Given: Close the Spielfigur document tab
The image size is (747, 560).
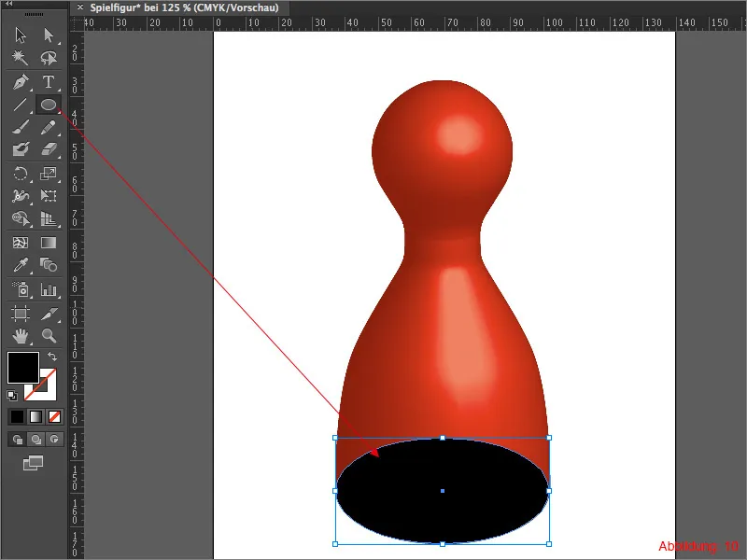Looking at the screenshot, I should [80, 7].
